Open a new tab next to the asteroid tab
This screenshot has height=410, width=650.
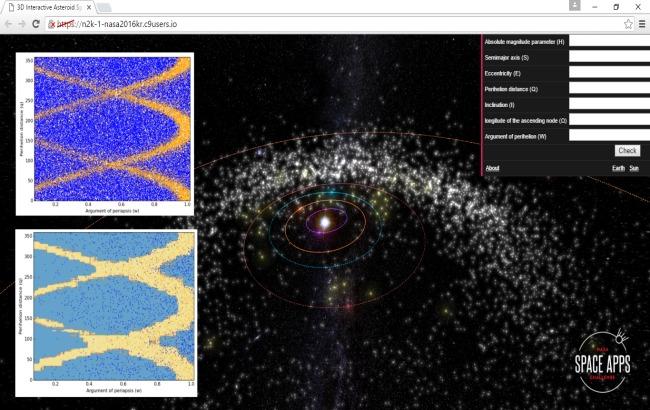pyautogui.click(x=104, y=7)
